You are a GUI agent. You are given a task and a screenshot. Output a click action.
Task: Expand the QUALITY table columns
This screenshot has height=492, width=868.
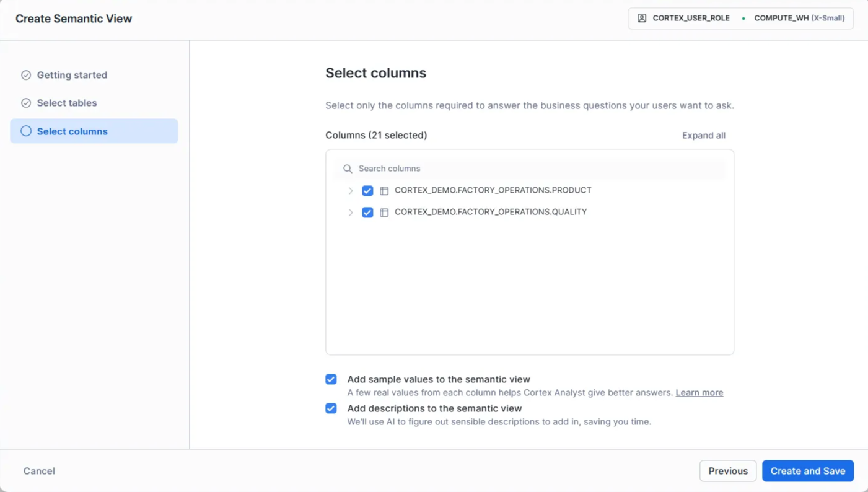coord(351,213)
